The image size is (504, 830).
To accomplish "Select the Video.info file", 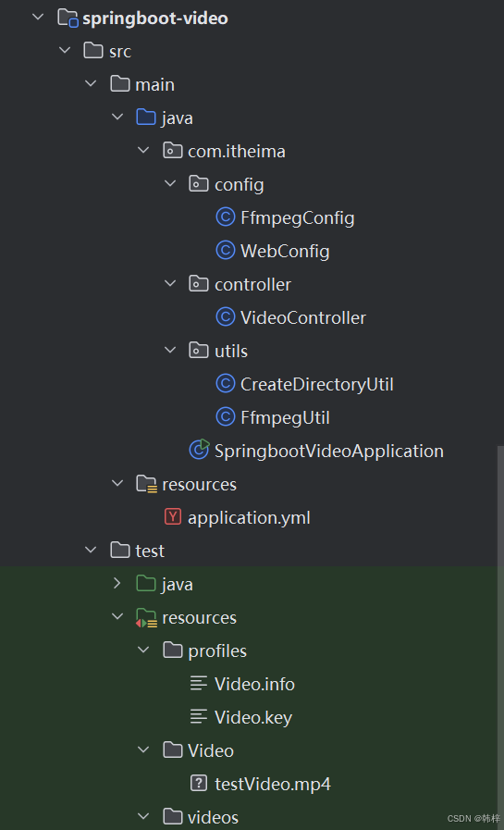I will point(254,684).
